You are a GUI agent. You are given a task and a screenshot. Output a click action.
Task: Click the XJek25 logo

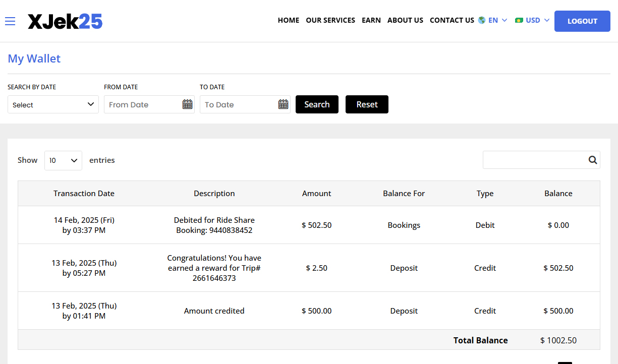click(x=65, y=21)
